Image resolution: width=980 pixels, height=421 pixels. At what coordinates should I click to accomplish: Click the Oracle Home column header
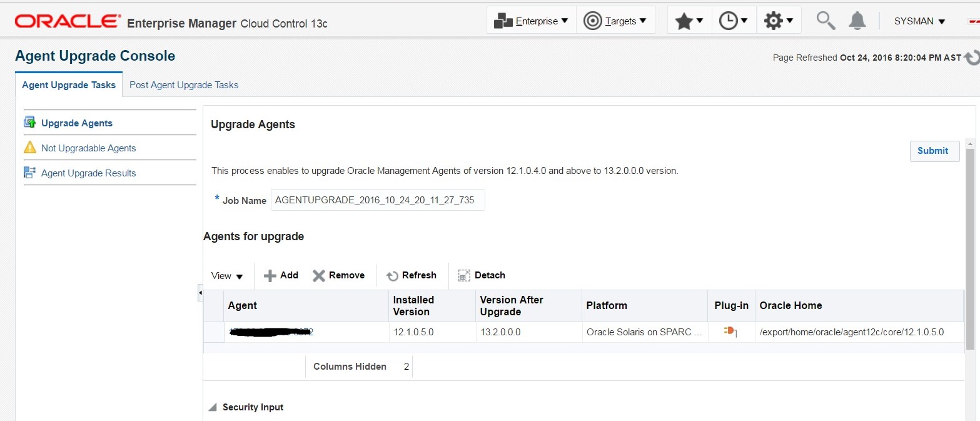tap(859, 306)
